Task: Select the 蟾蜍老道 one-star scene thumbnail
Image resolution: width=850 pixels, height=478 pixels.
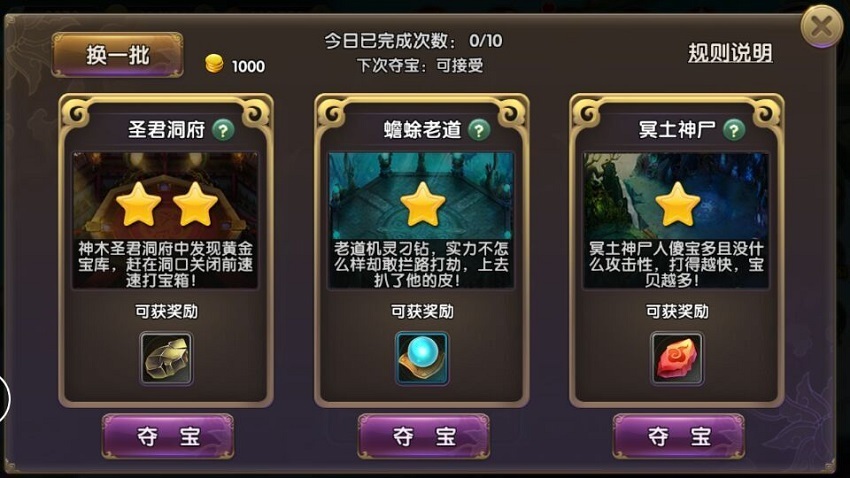Action: (421, 220)
